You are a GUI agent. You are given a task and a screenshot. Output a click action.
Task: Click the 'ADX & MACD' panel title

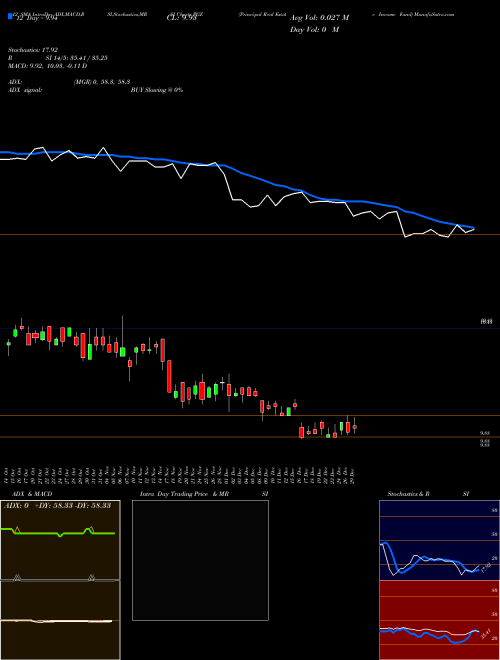point(32,494)
